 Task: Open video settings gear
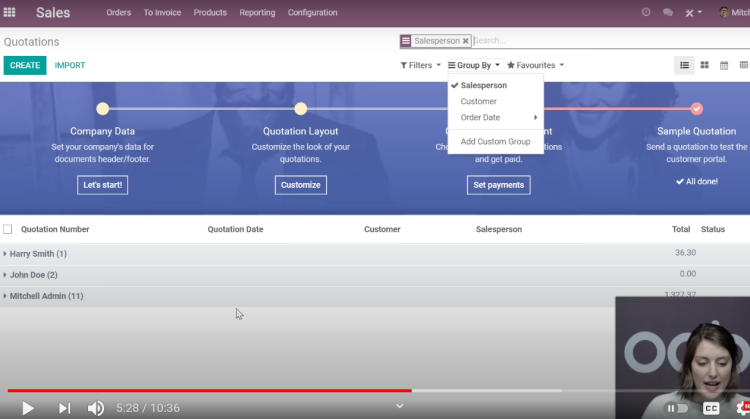pos(743,408)
